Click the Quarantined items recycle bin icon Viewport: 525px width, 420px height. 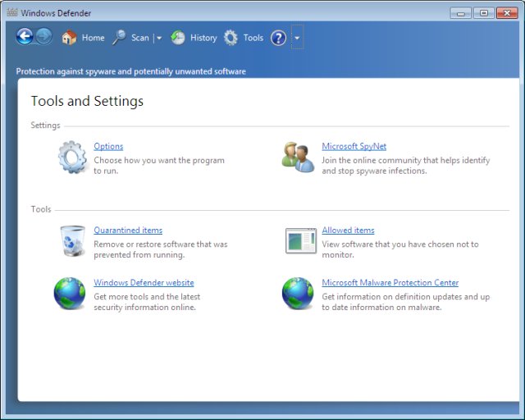point(71,240)
